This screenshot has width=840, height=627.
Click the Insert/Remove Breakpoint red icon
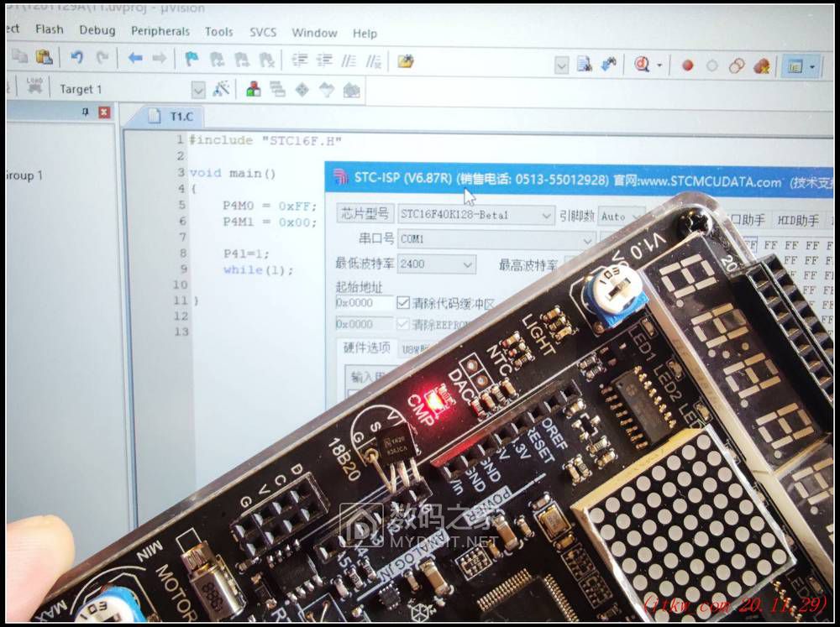pyautogui.click(x=687, y=66)
